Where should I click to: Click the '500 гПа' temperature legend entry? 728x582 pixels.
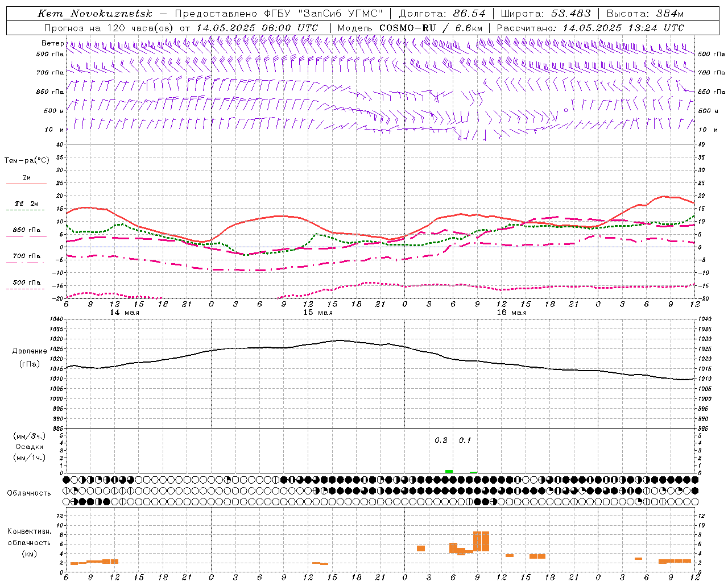(27, 282)
